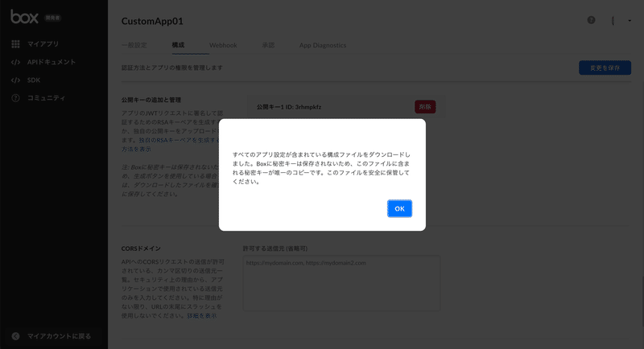Open コミュニティ sidebar label
This screenshot has height=349, width=644.
click(x=46, y=98)
